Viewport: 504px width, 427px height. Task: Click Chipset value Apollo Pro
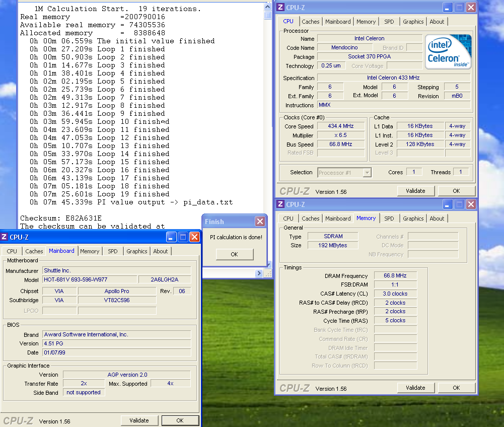(x=117, y=292)
